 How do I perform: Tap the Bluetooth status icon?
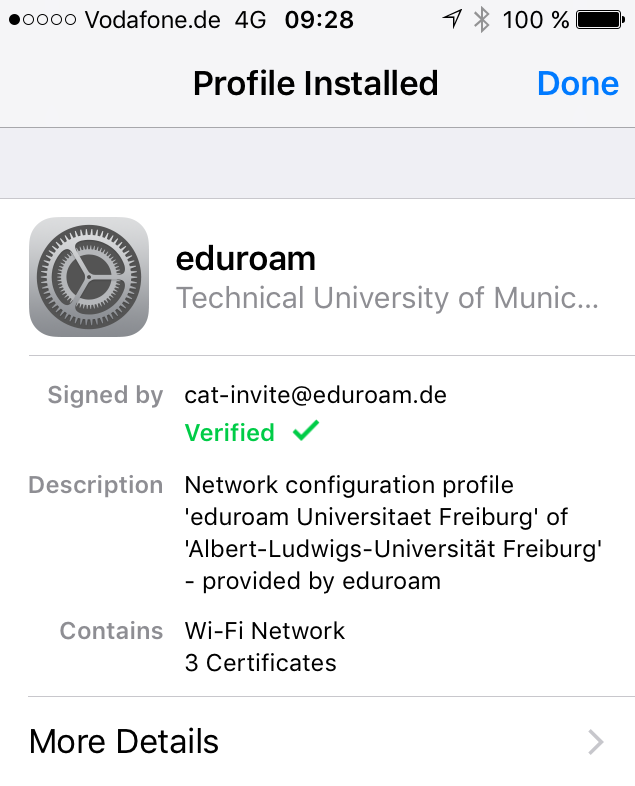(481, 19)
